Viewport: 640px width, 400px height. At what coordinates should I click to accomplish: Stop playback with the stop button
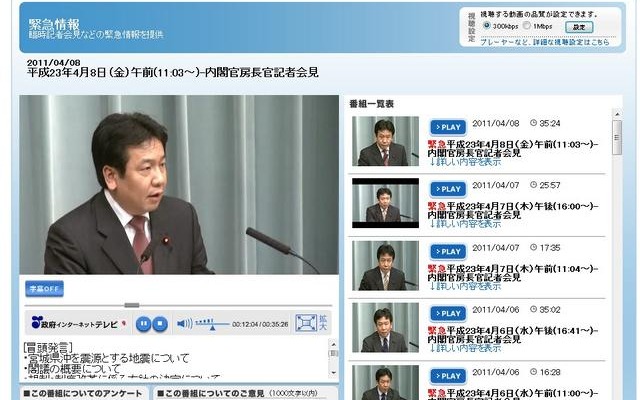[160, 324]
